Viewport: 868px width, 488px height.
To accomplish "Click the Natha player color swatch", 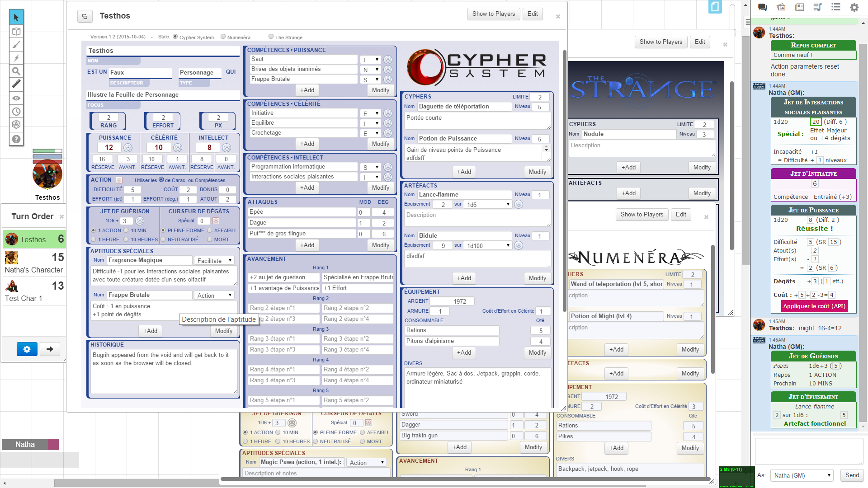I will (53, 444).
